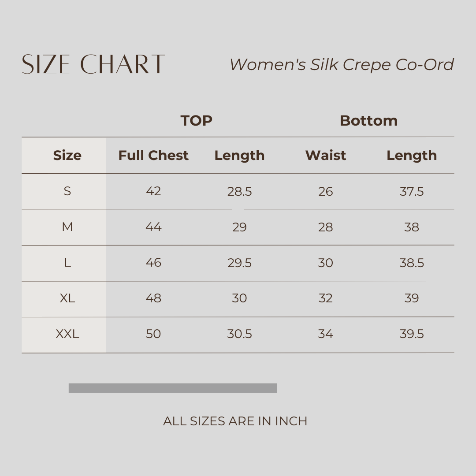Click the gray horizontal bar below table
This screenshot has height=476, width=476.
[173, 388]
